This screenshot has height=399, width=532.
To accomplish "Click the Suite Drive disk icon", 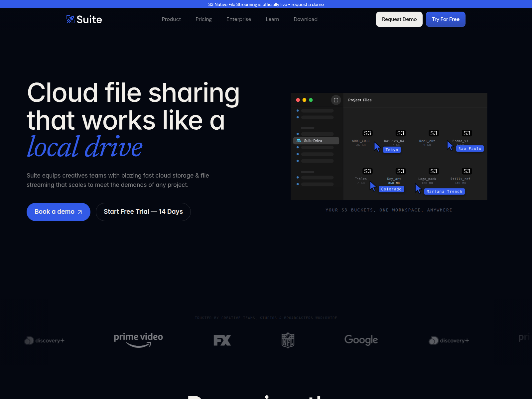I will click(299, 141).
